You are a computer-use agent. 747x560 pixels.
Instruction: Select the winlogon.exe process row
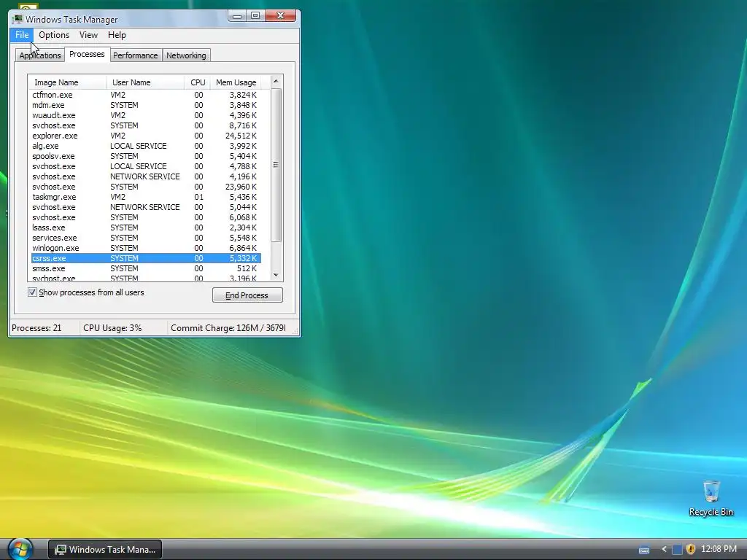coord(146,249)
